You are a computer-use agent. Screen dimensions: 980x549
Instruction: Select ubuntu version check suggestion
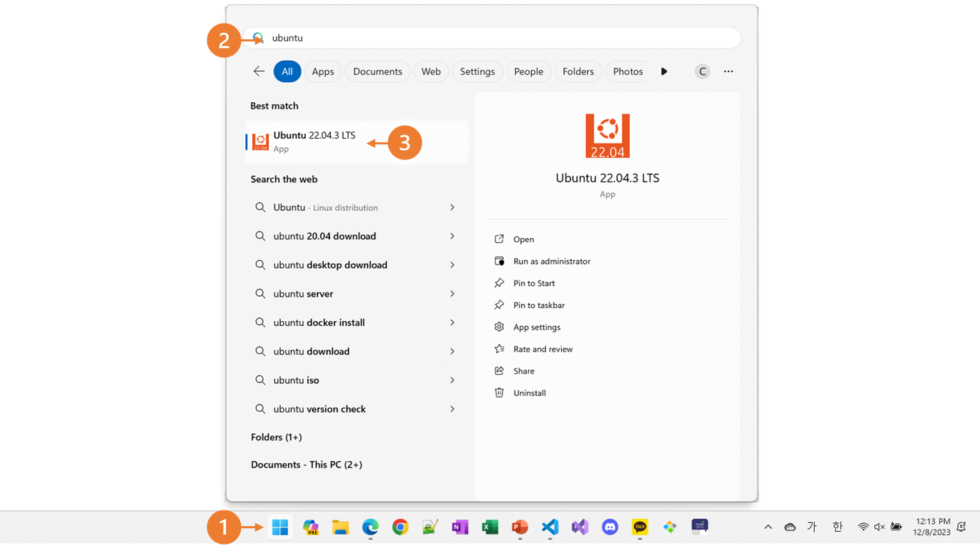[x=357, y=409]
